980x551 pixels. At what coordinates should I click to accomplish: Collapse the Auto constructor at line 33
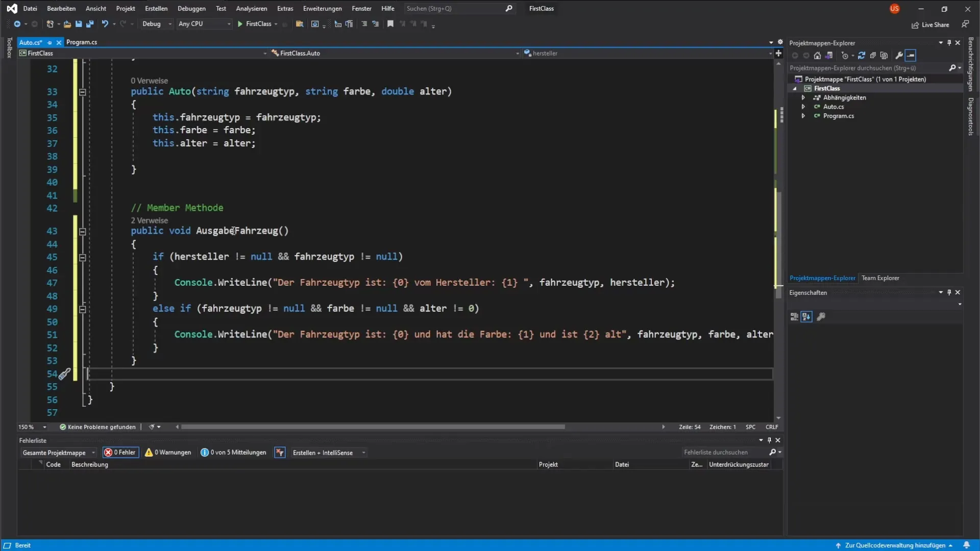[82, 92]
